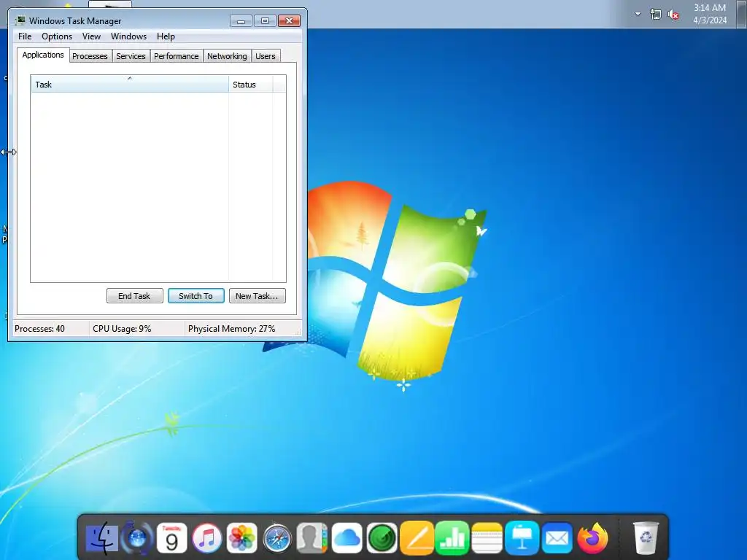Click the End Task button
The image size is (747, 560).
(x=134, y=296)
